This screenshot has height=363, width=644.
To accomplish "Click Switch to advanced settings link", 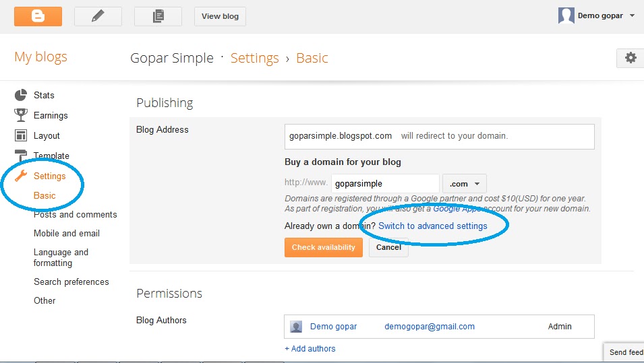I will (432, 226).
